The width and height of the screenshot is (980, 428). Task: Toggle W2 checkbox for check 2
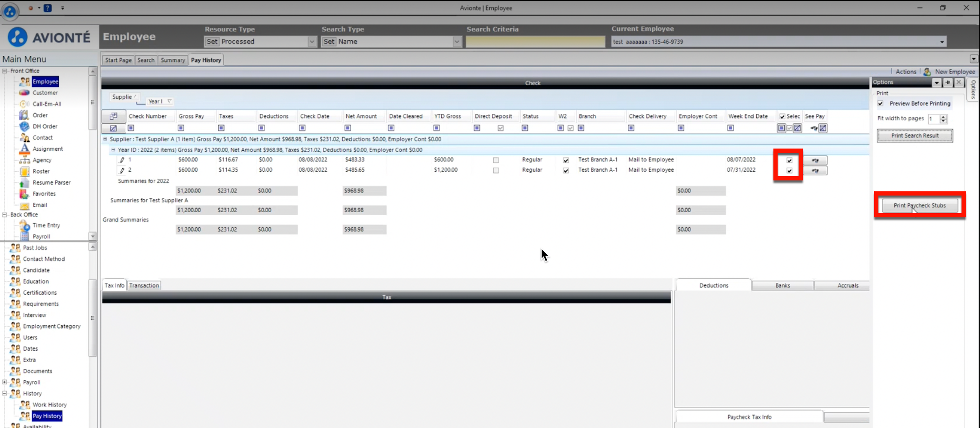click(566, 171)
